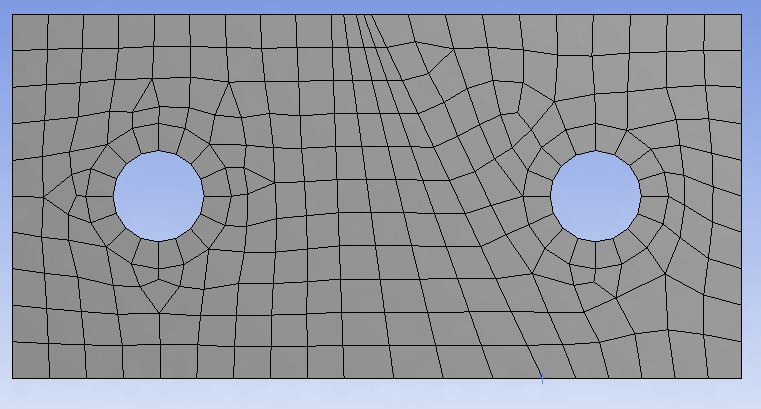Screen dimensions: 761x409
Task: Select the left circular hole in the mesh
Action: click(x=158, y=196)
